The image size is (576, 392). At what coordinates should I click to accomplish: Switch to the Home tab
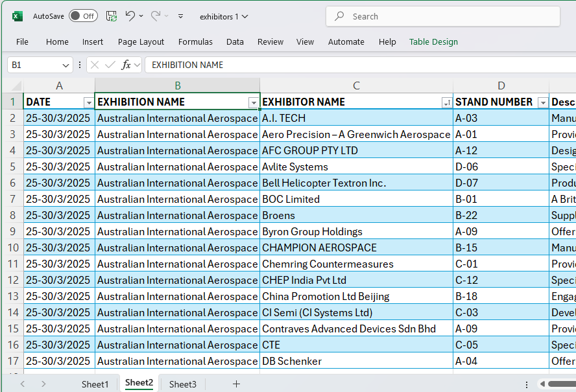pos(57,42)
